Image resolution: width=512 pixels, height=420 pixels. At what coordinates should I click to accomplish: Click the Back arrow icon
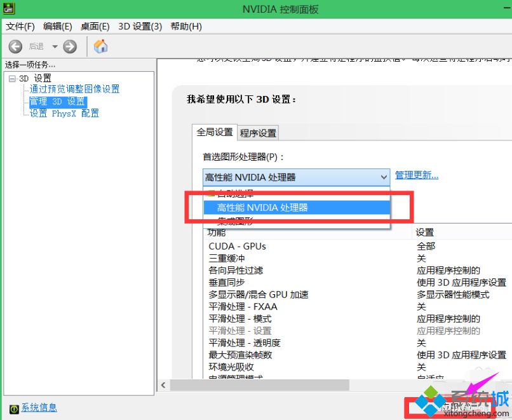pos(15,46)
